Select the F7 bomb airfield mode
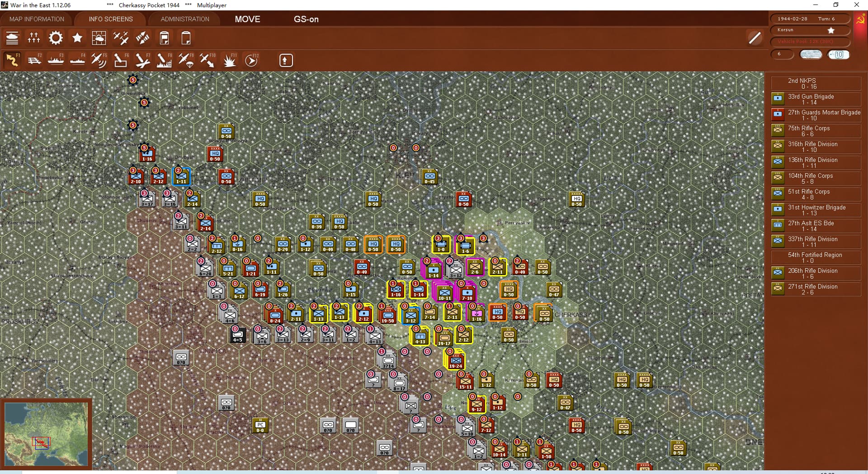The image size is (868, 474). (x=142, y=60)
